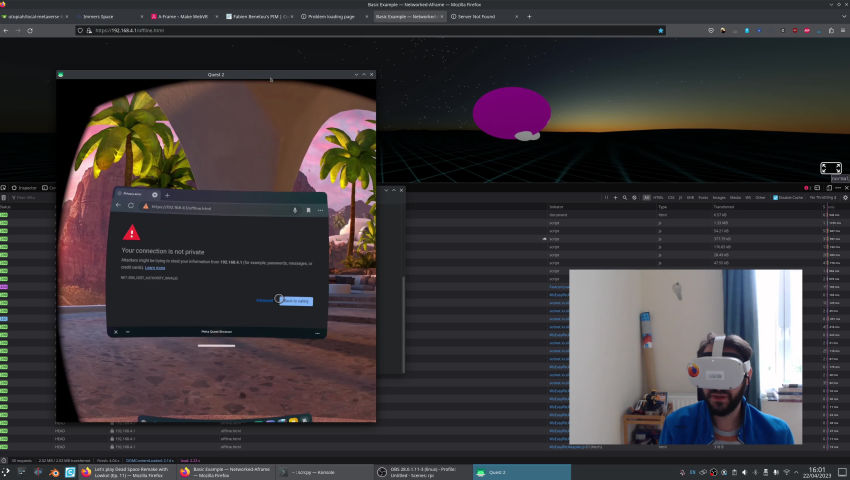This screenshot has height=480, width=850.
Task: Close the Meta Quest Browser panel with X
Action: coord(115,332)
